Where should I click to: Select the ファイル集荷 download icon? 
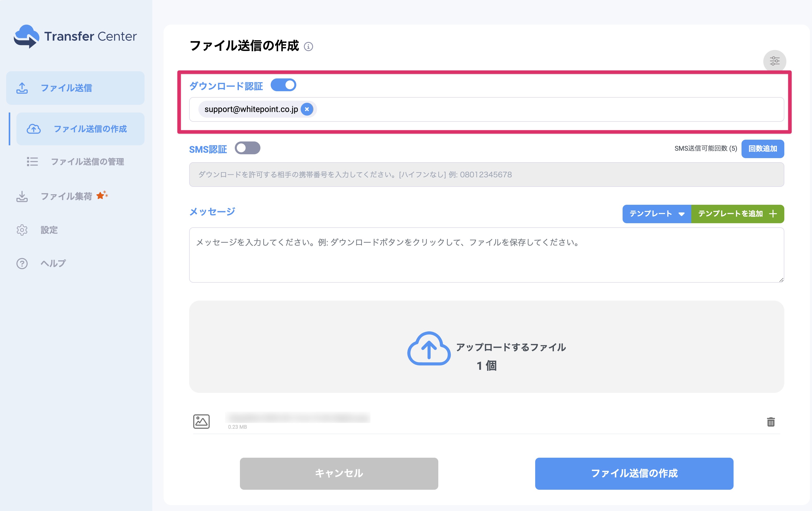[x=22, y=197]
